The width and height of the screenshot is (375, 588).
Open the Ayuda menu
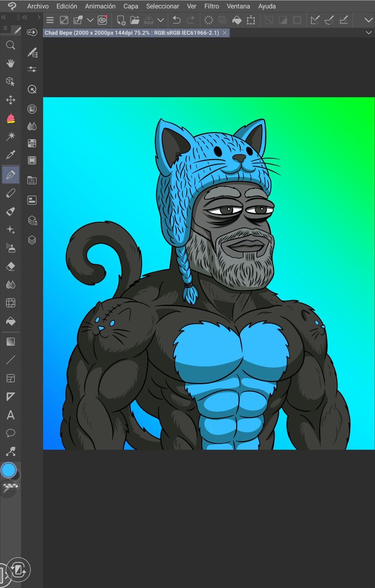point(267,6)
